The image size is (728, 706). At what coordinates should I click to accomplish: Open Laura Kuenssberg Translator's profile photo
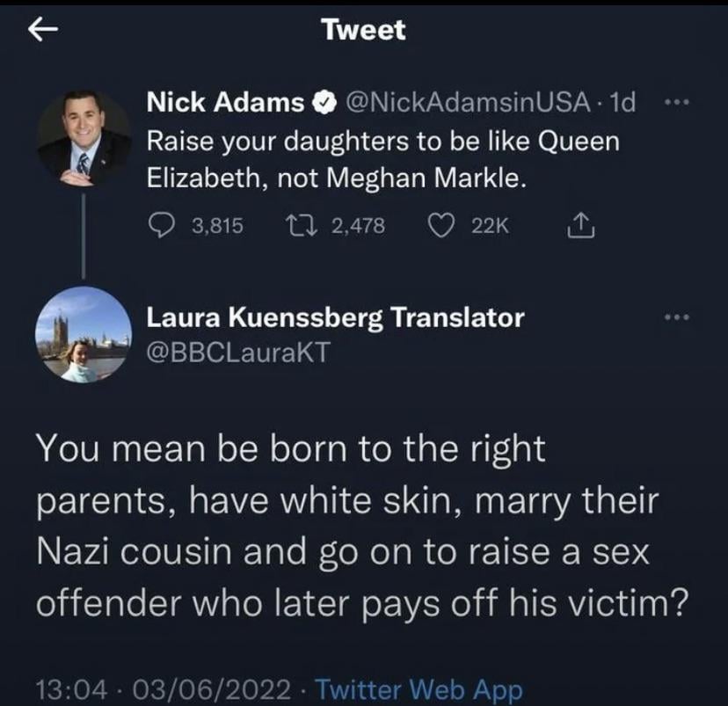[84, 334]
